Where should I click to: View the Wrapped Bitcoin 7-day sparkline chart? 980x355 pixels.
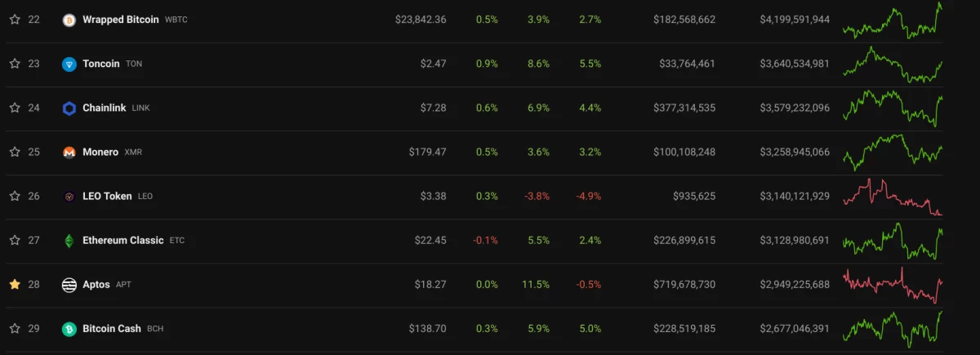(893, 20)
